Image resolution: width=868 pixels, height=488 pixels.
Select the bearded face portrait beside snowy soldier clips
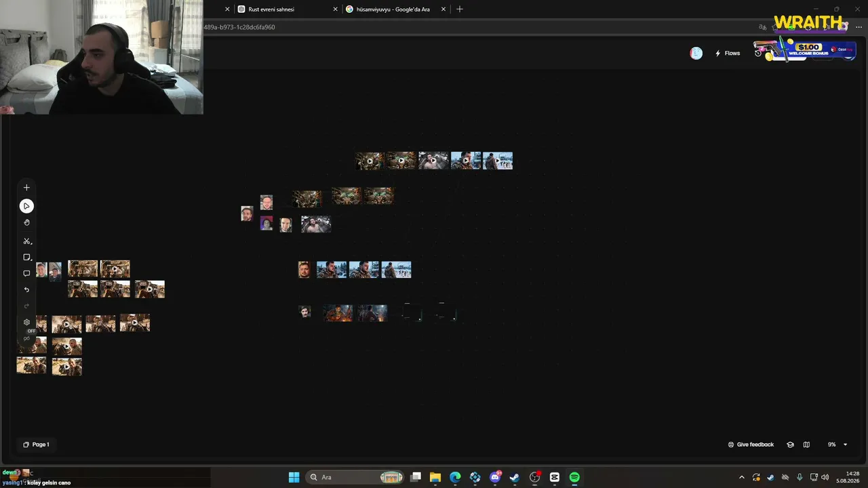pyautogui.click(x=304, y=270)
